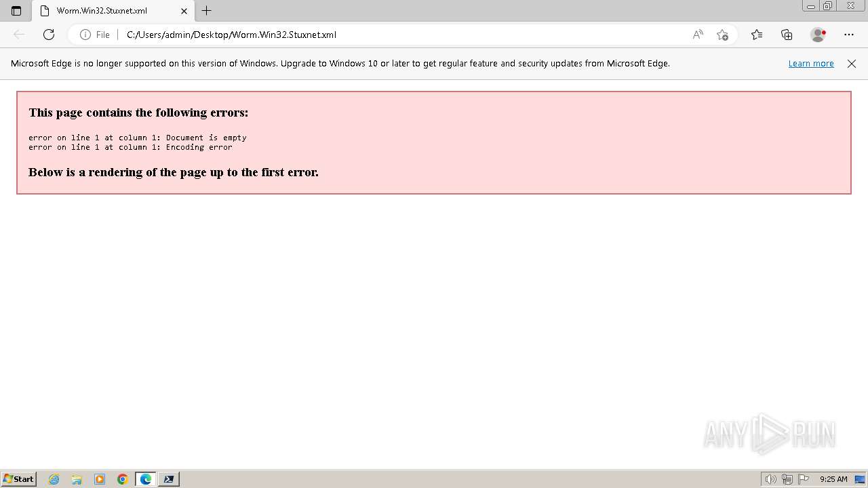Image resolution: width=868 pixels, height=488 pixels.
Task: Close the Worm.Win32.Stuxnet.xml tab
Action: point(184,11)
